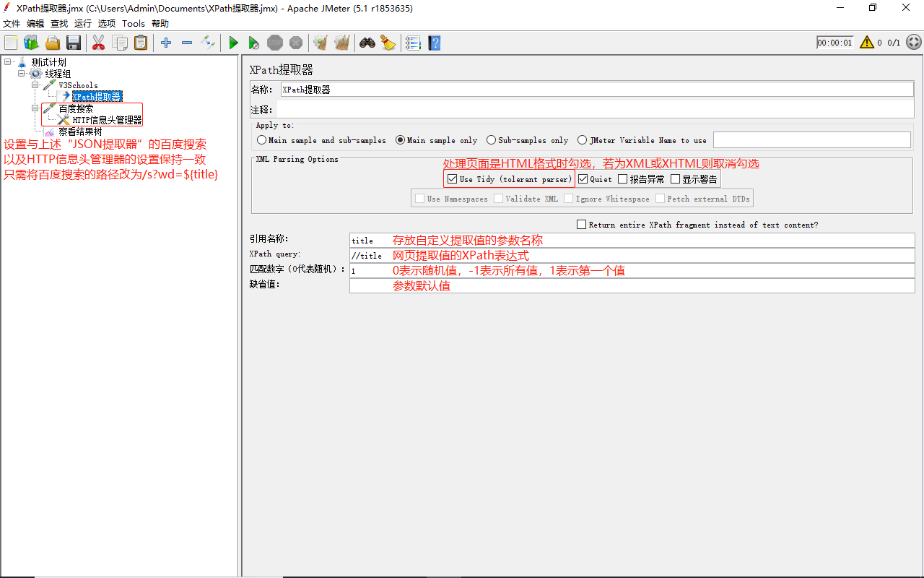924x578 pixels.
Task: Click the 注释 comment field
Action: 596,110
